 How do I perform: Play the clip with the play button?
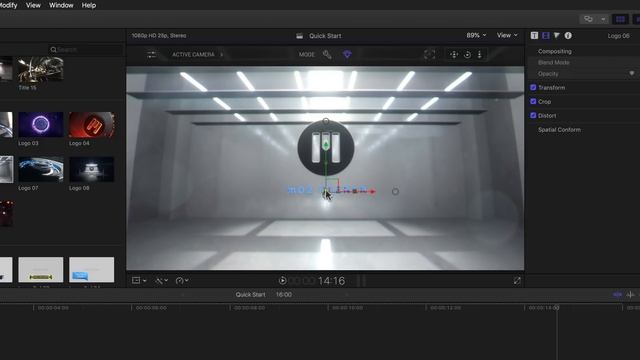coord(282,280)
